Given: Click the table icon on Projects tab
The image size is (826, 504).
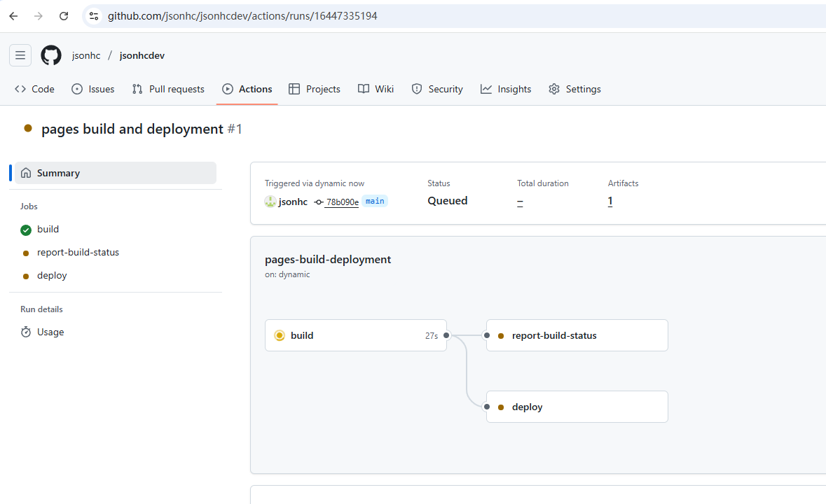Looking at the screenshot, I should [294, 89].
